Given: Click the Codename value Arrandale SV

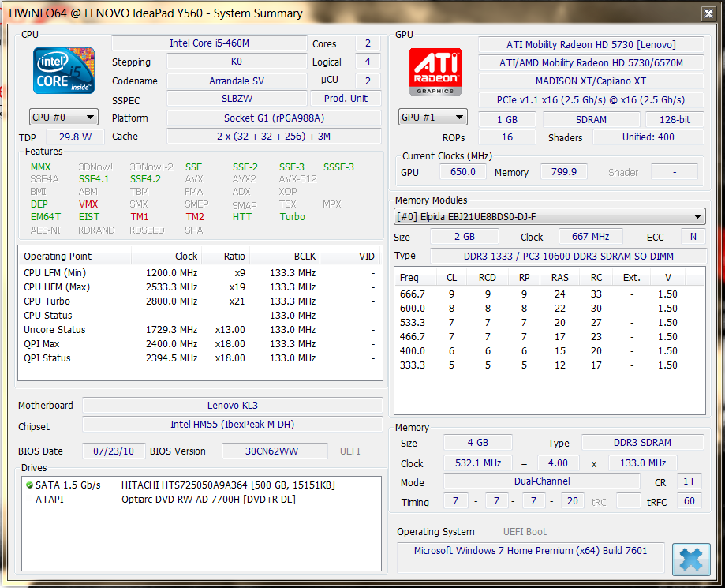Looking at the screenshot, I should (x=236, y=81).
